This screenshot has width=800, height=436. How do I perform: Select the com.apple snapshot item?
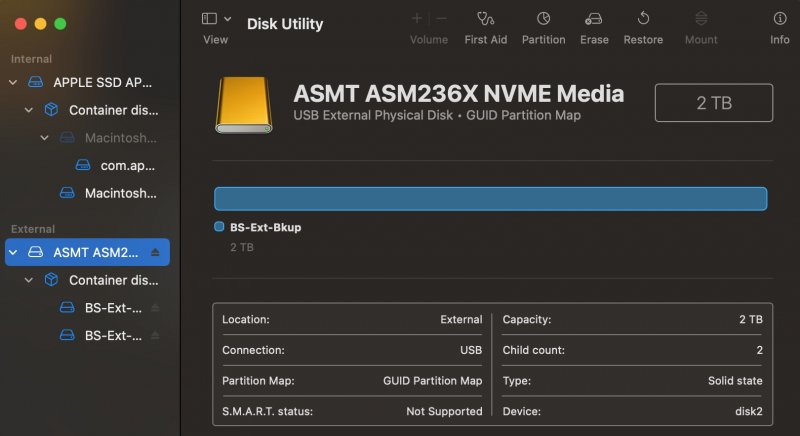127,166
